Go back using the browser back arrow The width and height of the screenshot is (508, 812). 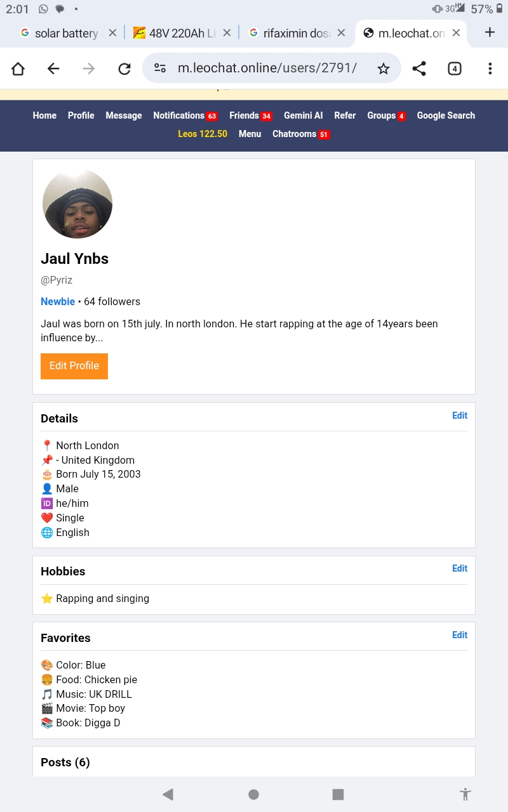(x=53, y=69)
